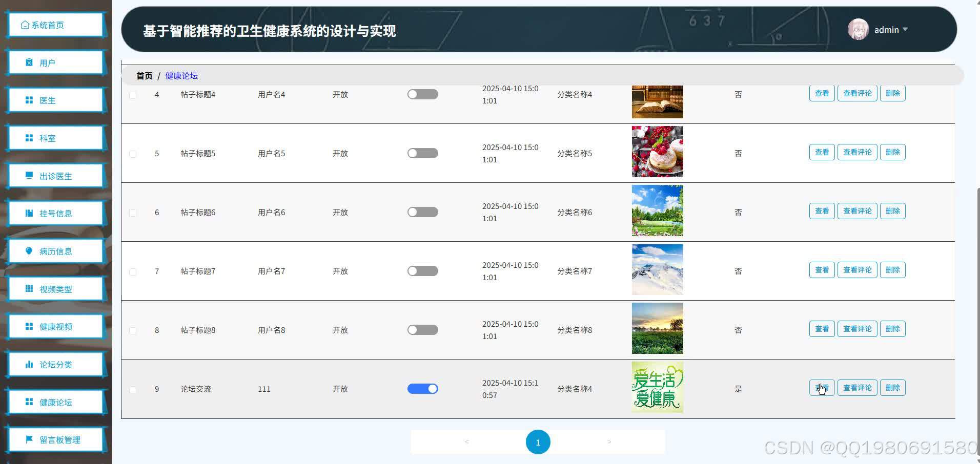This screenshot has width=980, height=464.
Task: Open the 病历信息 records icon
Action: coord(28,251)
